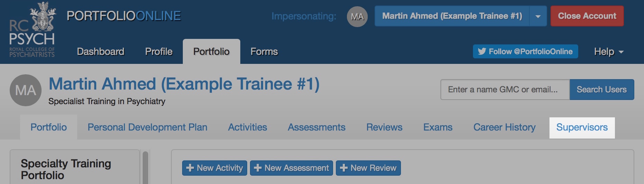Click the plus New Activity button
The width and height of the screenshot is (644, 184).
(x=214, y=168)
